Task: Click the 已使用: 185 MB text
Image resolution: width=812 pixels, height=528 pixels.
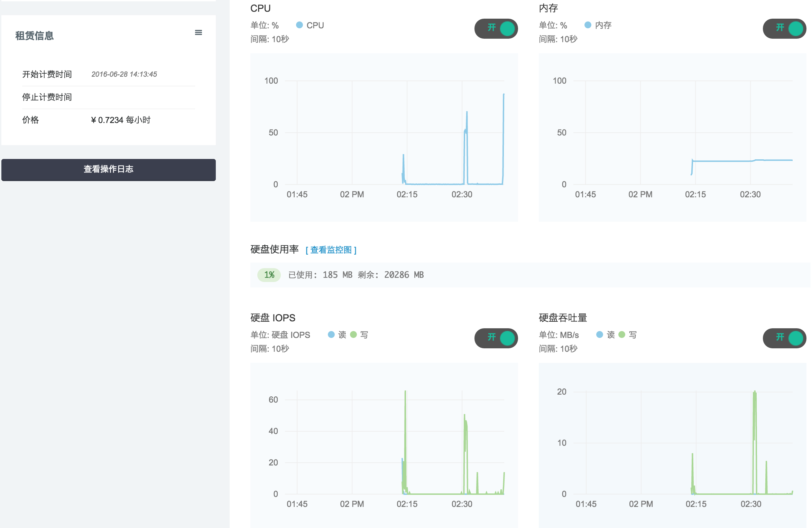Action: point(320,275)
